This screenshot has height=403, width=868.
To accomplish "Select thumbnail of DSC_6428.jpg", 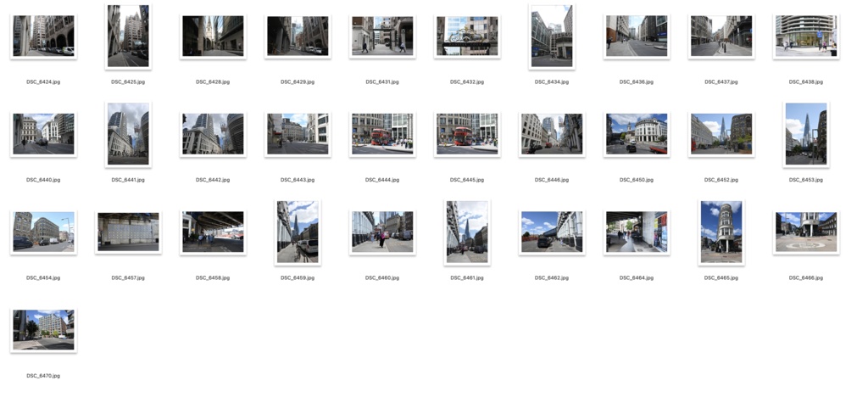I will click(x=213, y=36).
